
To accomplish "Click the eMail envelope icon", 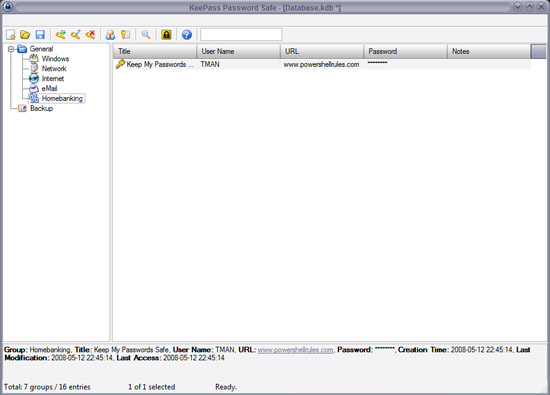I will point(34,88).
